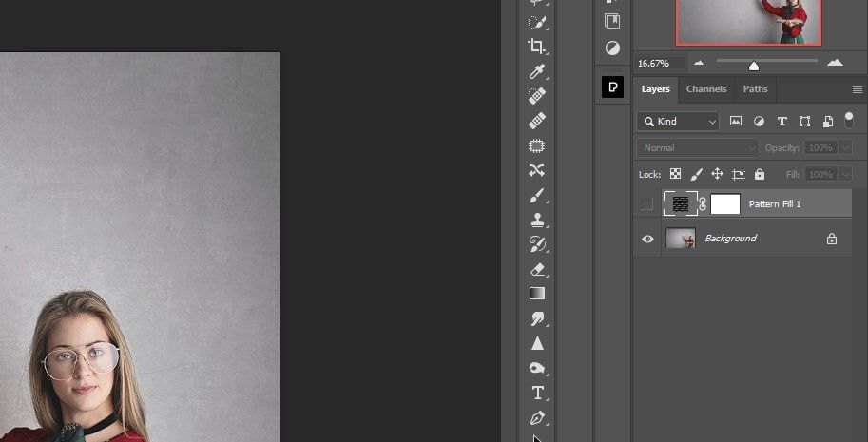Viewport: 868px width, 442px height.
Task: Open the Kind filter dropdown
Action: [678, 121]
